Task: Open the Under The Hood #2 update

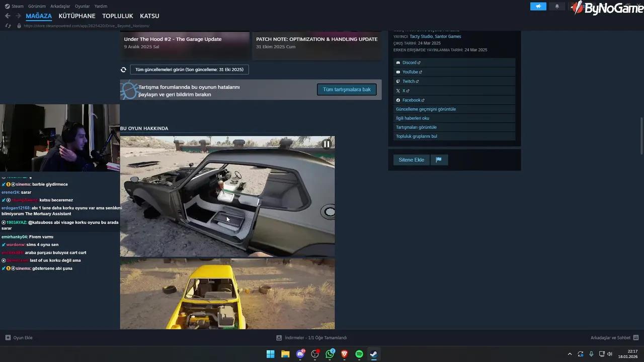Action: [x=185, y=45]
